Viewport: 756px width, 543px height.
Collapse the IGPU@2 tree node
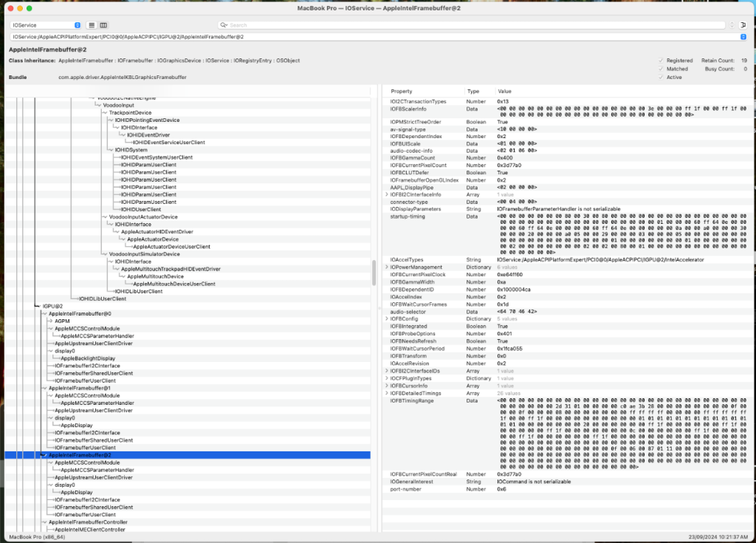38,306
